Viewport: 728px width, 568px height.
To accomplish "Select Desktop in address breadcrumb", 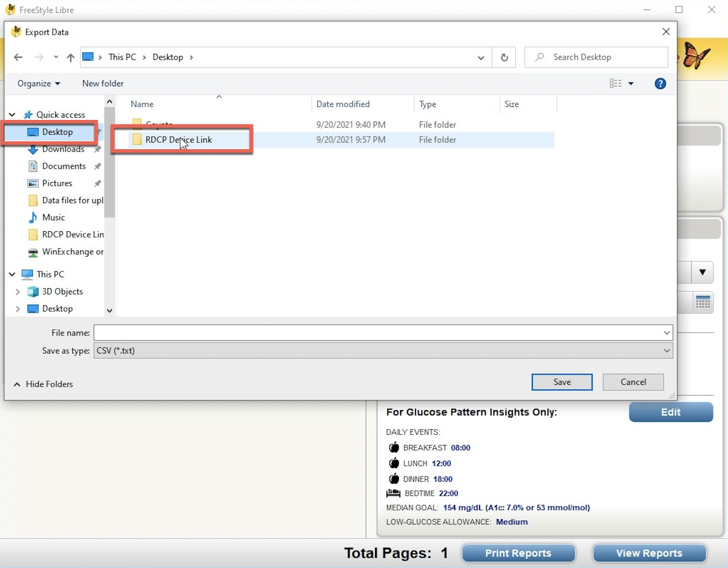I will [168, 57].
